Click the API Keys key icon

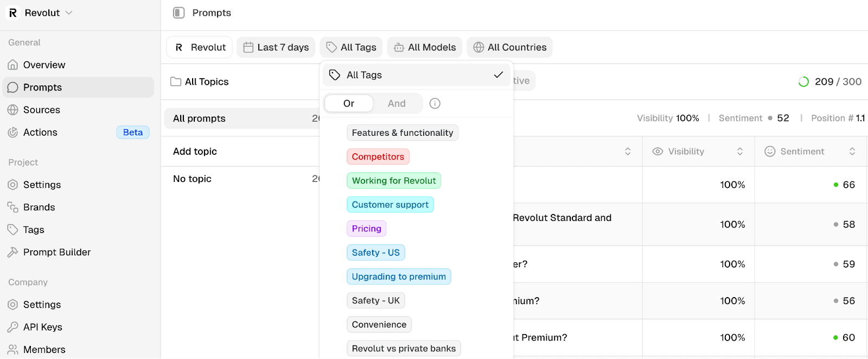13,327
